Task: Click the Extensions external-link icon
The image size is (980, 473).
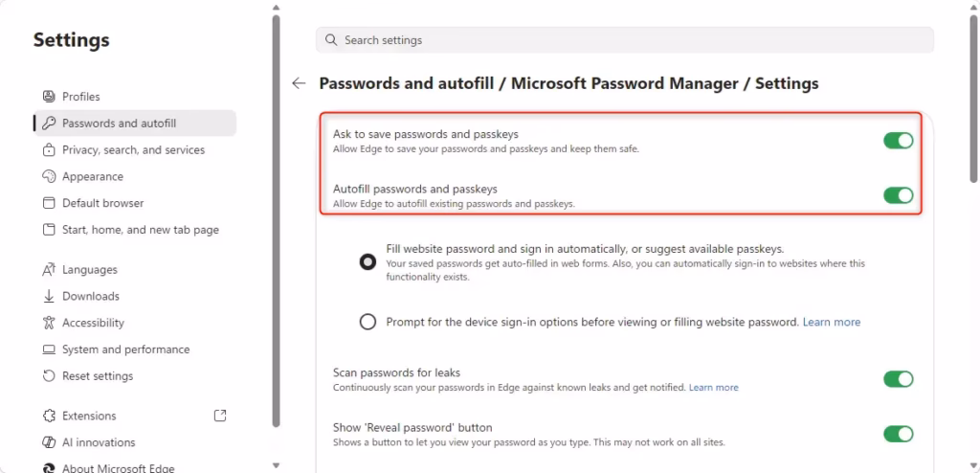Action: (220, 416)
